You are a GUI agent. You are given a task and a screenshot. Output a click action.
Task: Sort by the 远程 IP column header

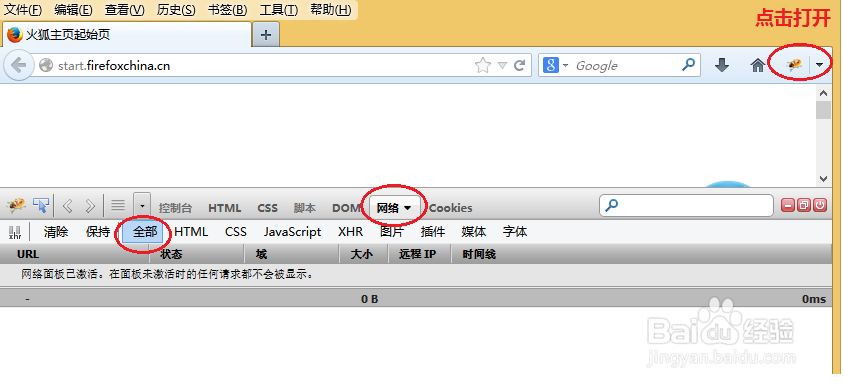(x=419, y=254)
